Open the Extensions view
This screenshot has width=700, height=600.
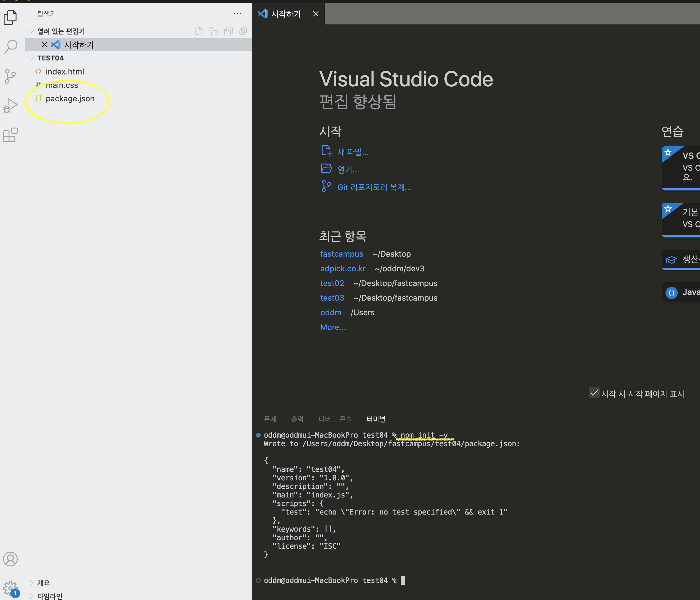click(10, 136)
